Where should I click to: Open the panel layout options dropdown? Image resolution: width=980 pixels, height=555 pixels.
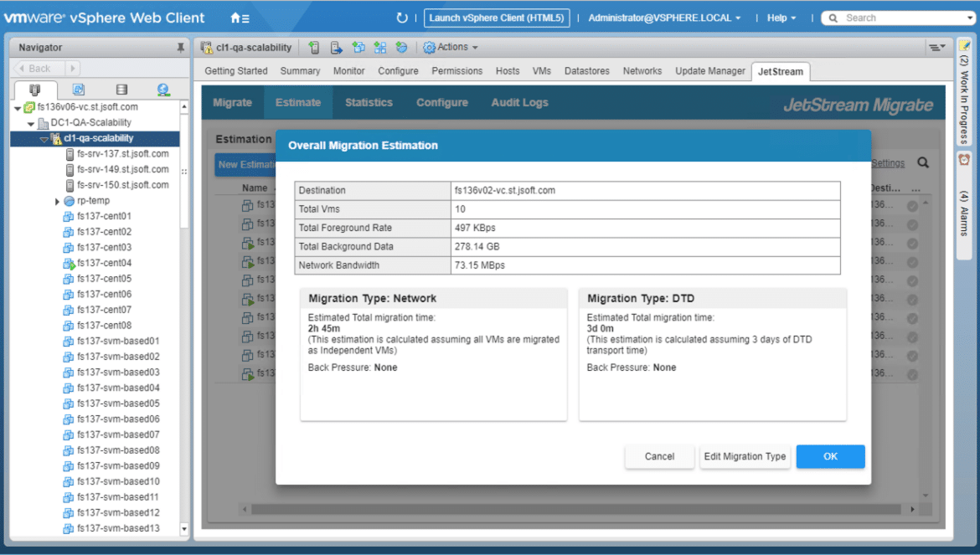click(936, 48)
